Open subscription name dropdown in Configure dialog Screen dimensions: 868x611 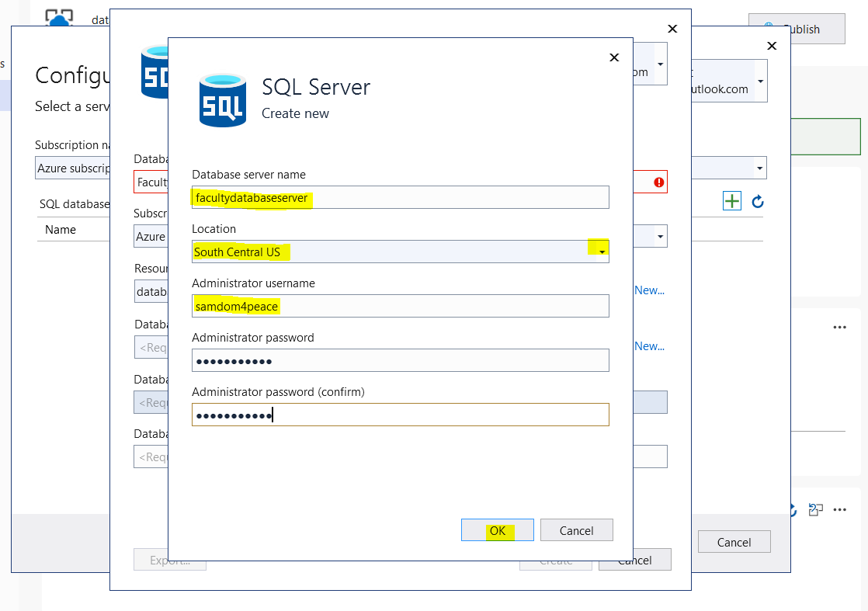(x=759, y=168)
